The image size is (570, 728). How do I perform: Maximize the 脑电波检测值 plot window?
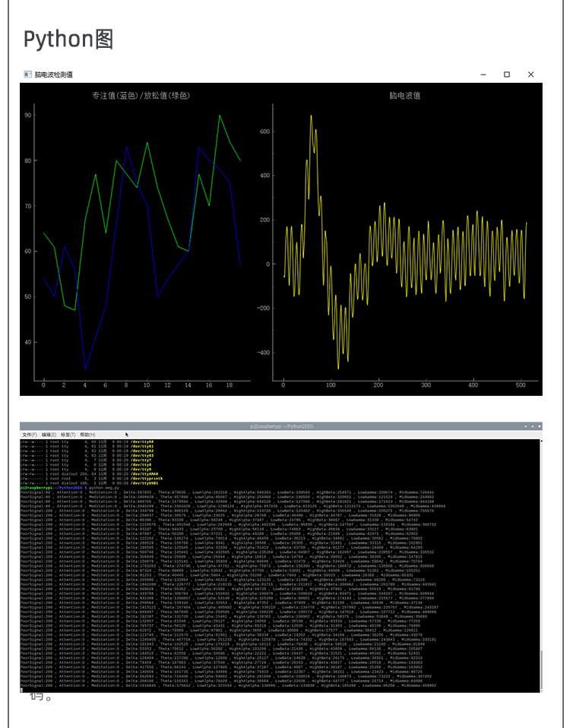(507, 74)
